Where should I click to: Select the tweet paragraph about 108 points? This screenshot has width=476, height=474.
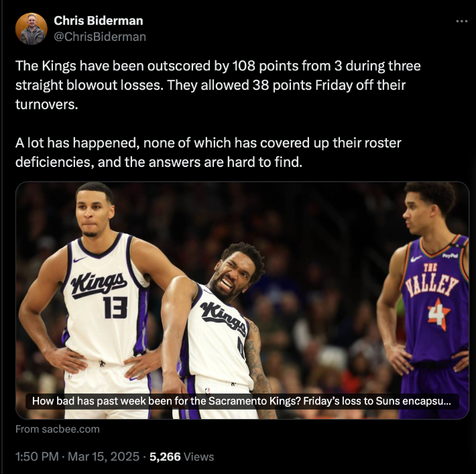pyautogui.click(x=218, y=85)
